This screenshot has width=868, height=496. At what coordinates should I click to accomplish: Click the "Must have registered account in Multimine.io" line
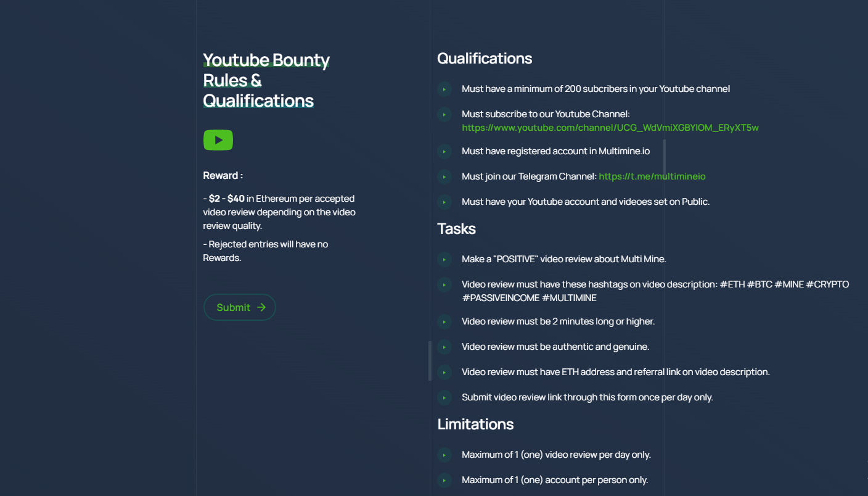(555, 151)
